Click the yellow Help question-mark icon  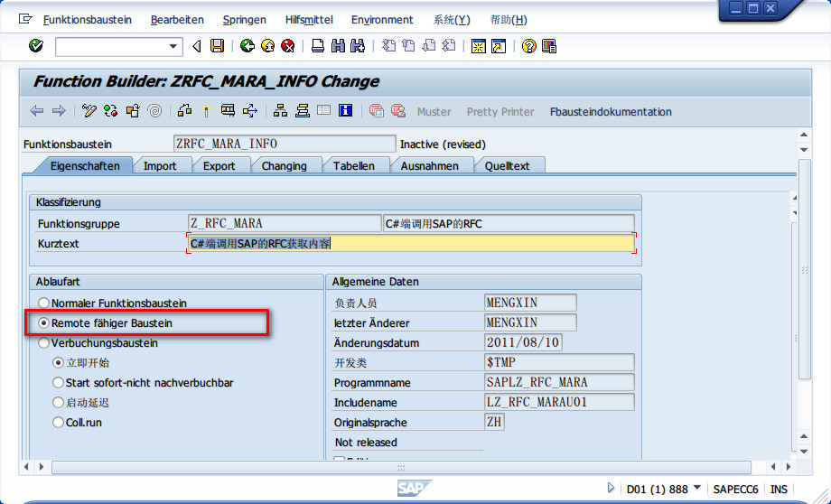528,46
